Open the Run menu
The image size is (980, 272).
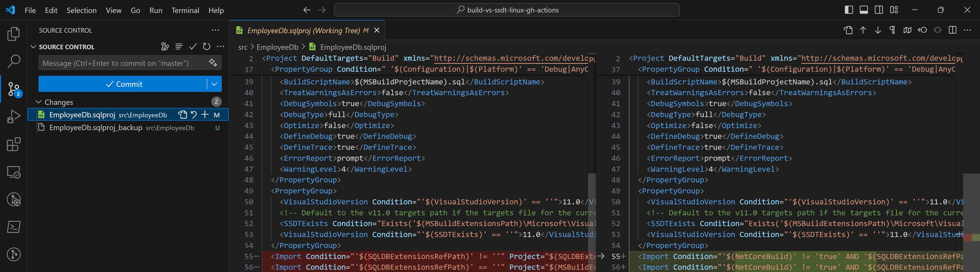(x=156, y=10)
